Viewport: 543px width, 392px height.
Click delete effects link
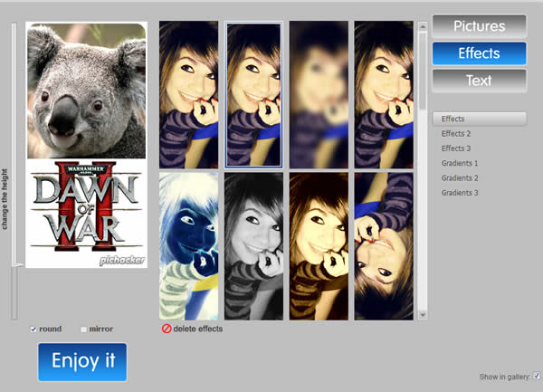pos(197,329)
